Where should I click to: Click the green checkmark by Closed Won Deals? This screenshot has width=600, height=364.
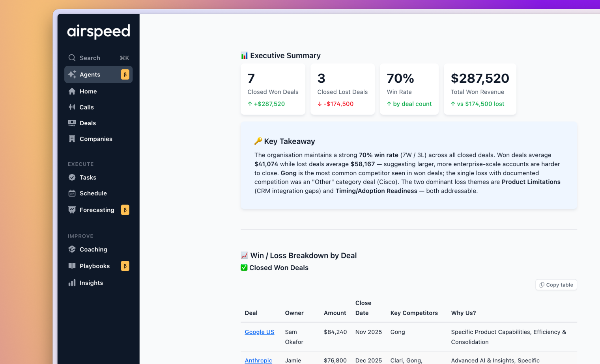click(x=244, y=267)
